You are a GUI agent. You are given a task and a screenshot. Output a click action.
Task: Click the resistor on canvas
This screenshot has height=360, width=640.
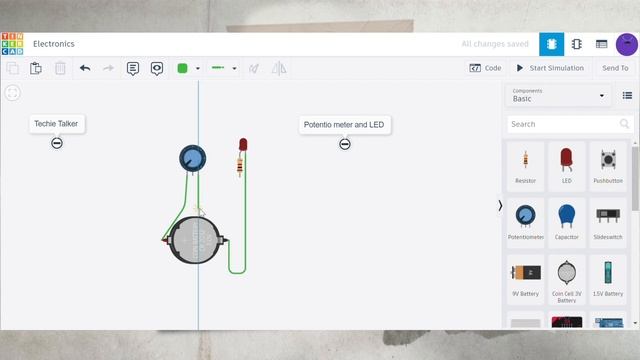(x=240, y=166)
